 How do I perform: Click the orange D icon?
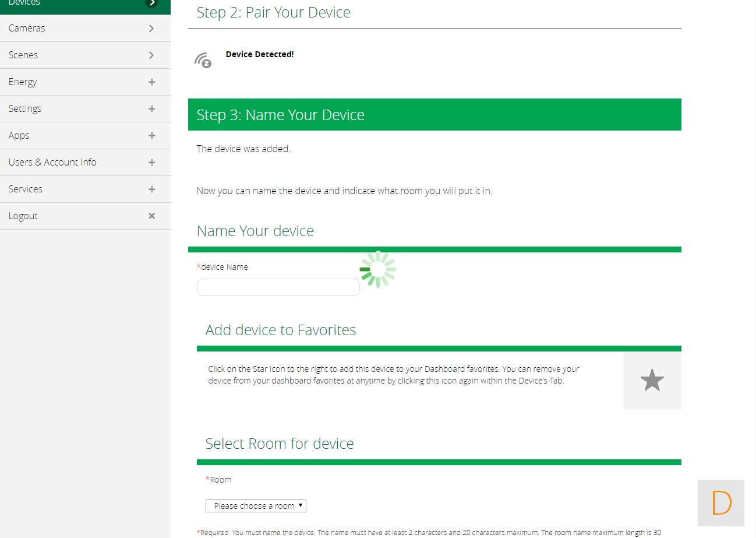[721, 502]
